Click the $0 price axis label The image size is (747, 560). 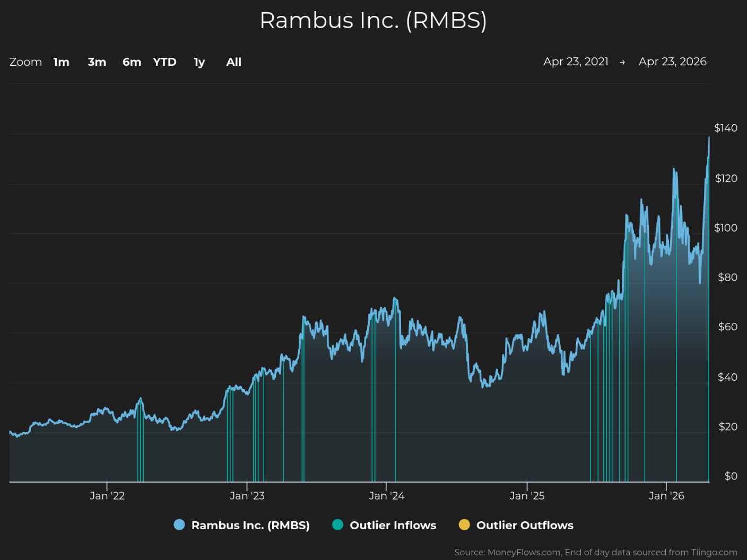[x=731, y=476]
